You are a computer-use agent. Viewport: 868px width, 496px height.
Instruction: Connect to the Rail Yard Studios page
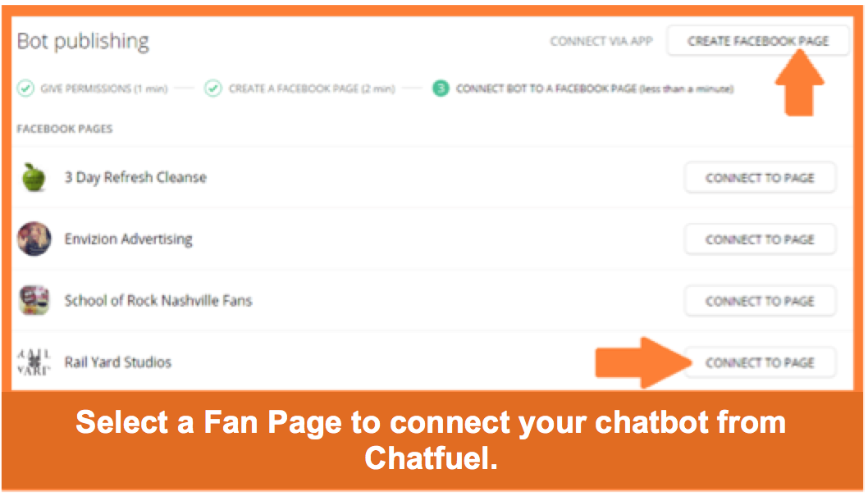click(760, 362)
